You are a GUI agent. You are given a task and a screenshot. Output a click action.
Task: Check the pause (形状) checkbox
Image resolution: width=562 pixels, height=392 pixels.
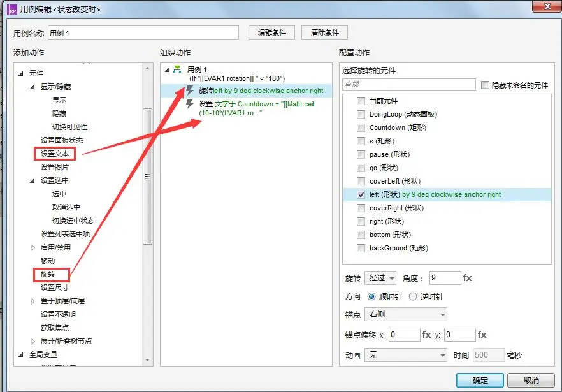point(361,155)
